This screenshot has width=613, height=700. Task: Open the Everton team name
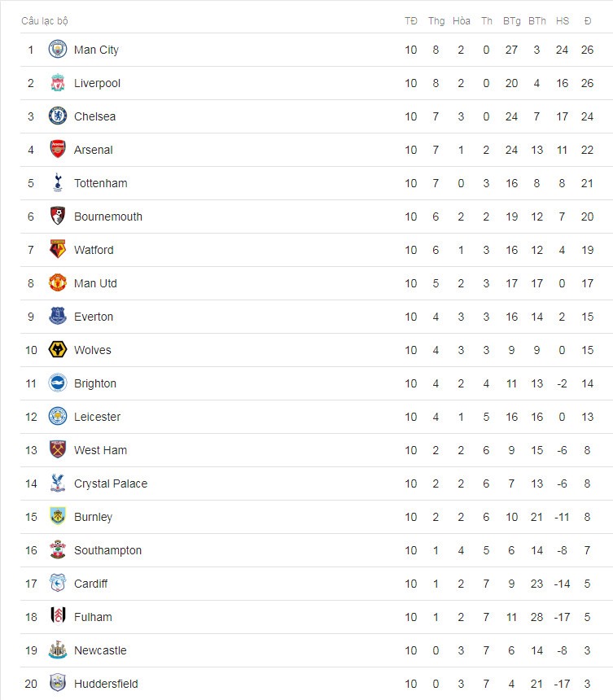pos(94,317)
